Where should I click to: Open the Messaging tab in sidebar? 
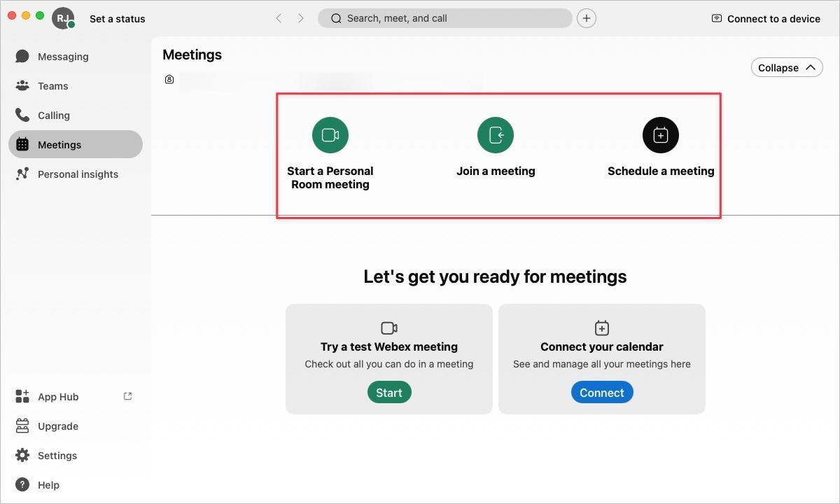(x=63, y=57)
